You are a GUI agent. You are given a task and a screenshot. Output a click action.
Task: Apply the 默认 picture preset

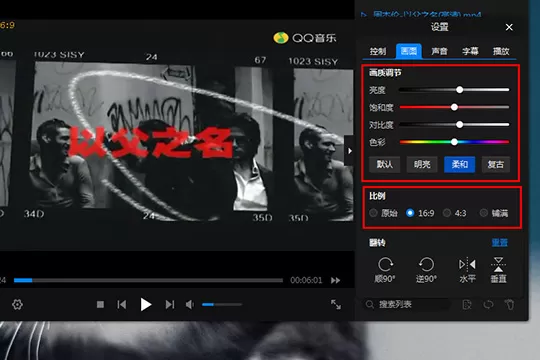pos(385,164)
